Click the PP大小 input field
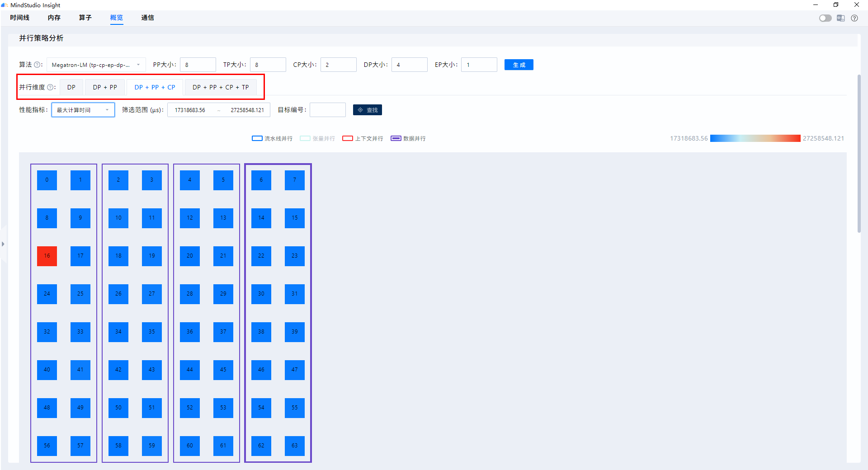The image size is (868, 470). click(x=198, y=65)
